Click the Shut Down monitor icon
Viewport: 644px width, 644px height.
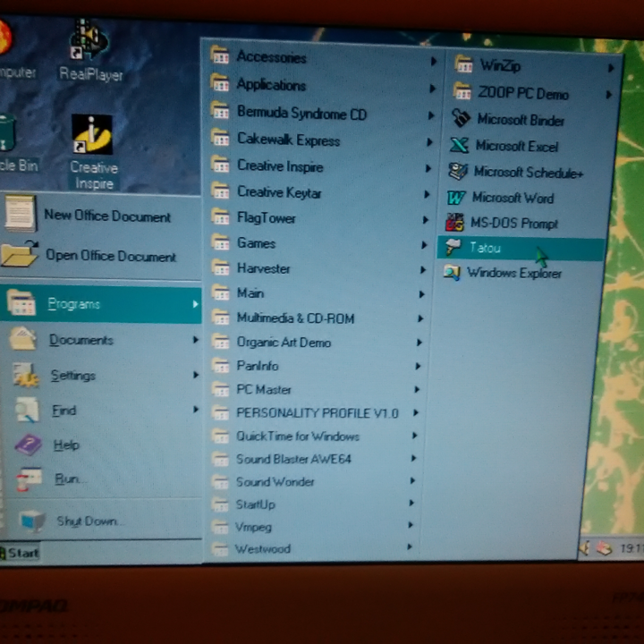pyautogui.click(x=33, y=521)
